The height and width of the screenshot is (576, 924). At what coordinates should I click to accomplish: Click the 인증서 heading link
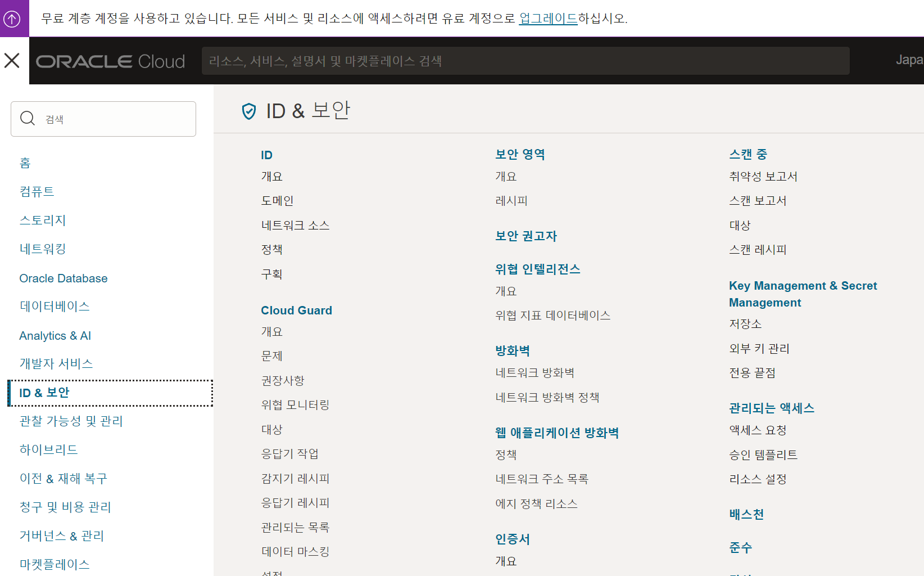(513, 539)
